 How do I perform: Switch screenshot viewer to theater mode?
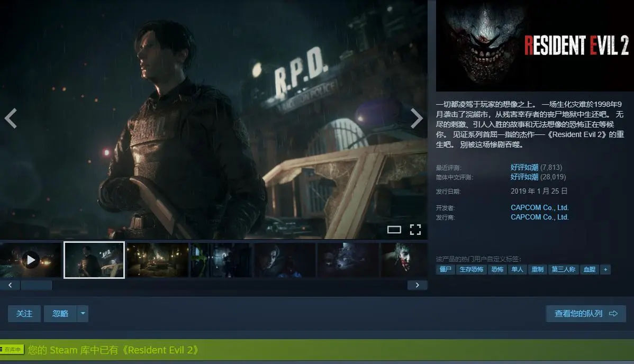pyautogui.click(x=394, y=230)
